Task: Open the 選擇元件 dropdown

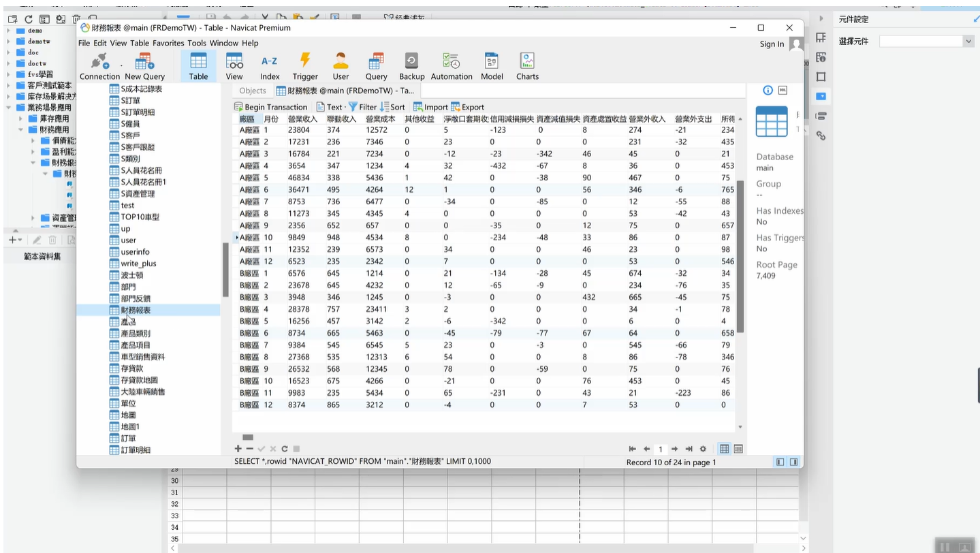Action: tap(968, 42)
